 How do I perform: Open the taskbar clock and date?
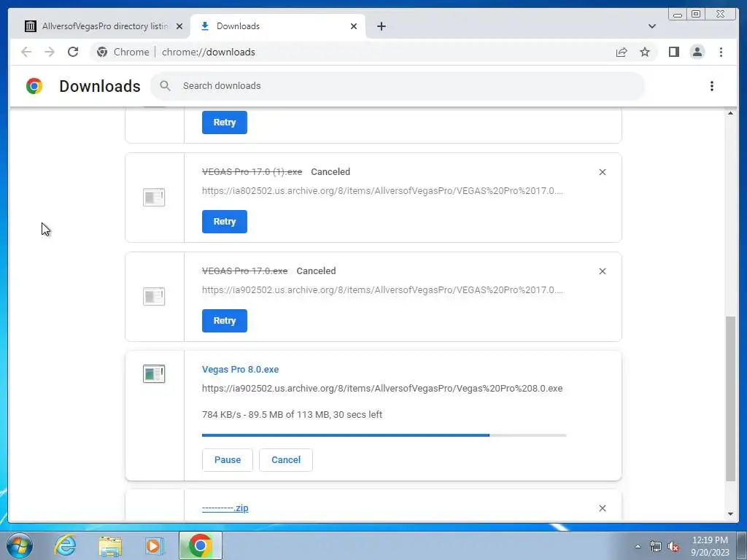point(710,546)
